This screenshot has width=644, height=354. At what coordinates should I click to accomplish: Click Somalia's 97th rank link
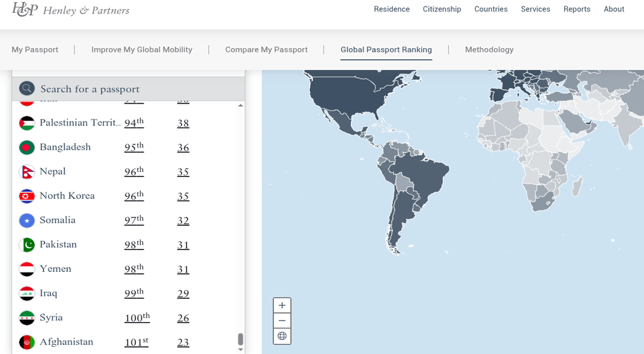coord(134,220)
